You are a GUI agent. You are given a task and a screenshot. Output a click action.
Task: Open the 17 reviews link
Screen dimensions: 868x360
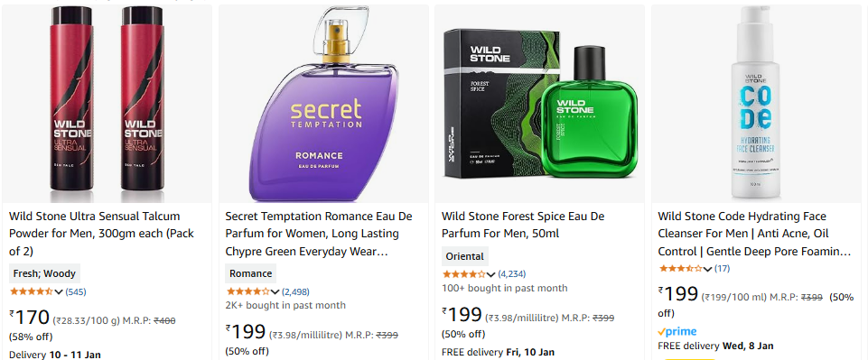(722, 269)
